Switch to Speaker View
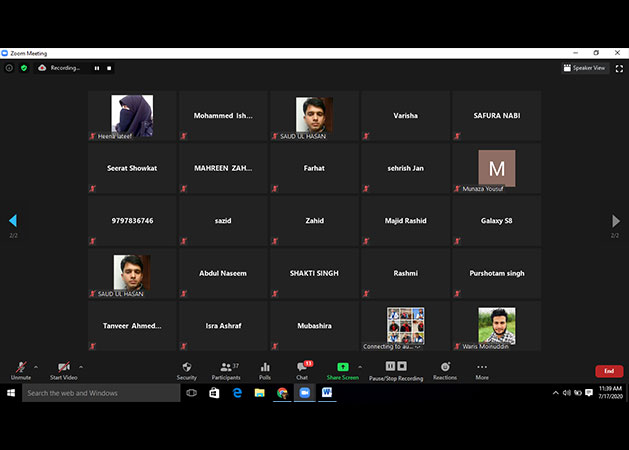 pyautogui.click(x=585, y=68)
